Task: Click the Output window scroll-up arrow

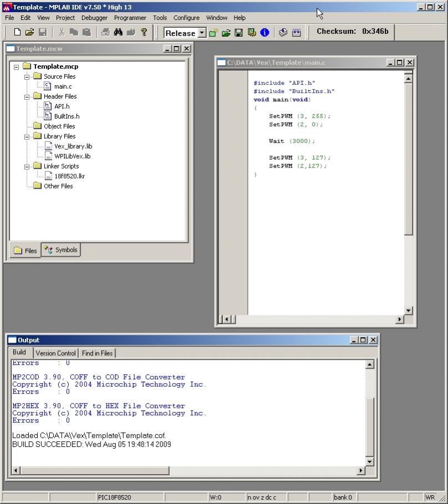Action: [x=370, y=364]
